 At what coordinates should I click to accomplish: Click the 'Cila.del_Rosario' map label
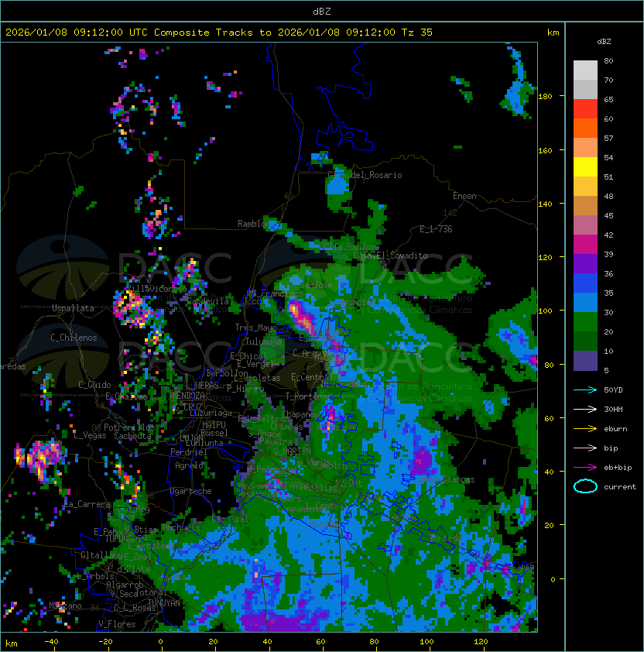365,175
